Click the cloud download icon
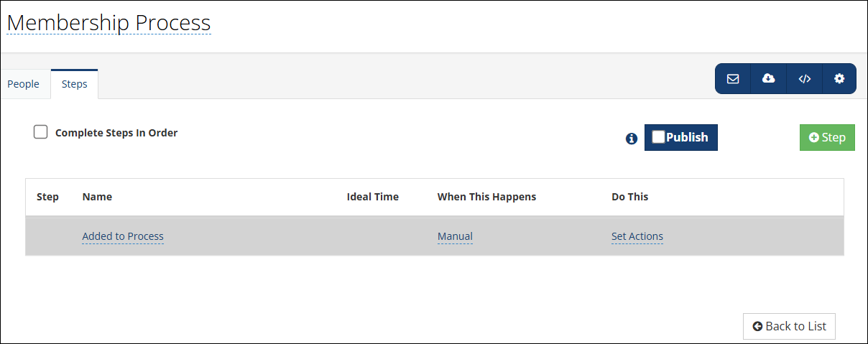 (768, 79)
